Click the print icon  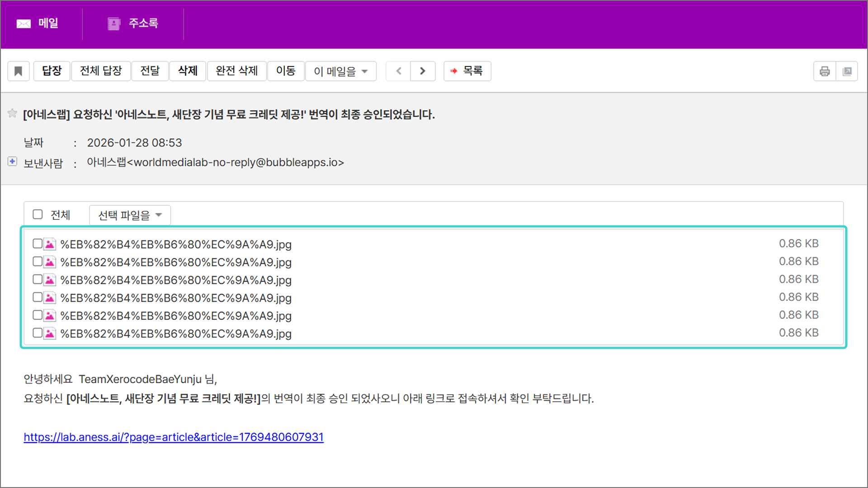click(825, 71)
